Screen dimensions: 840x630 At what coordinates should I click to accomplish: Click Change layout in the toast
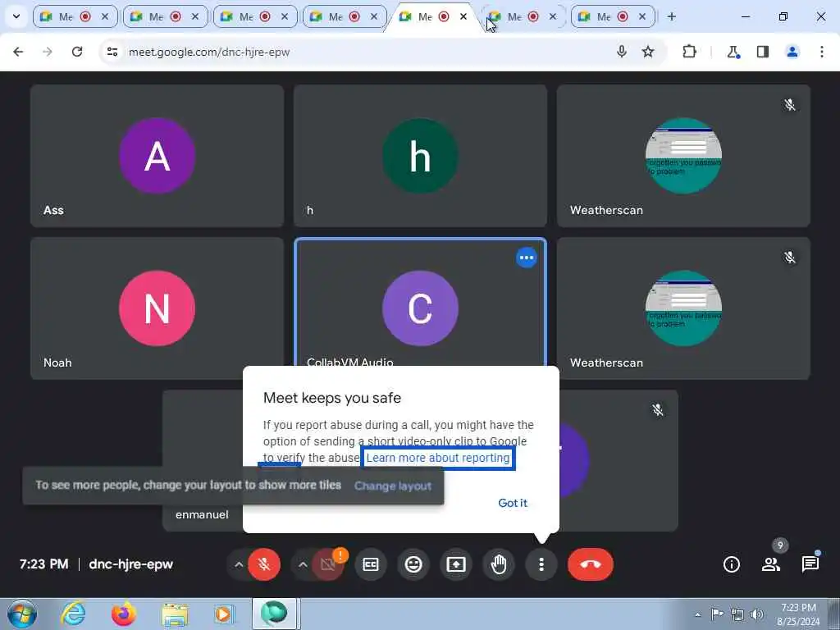[x=393, y=486]
